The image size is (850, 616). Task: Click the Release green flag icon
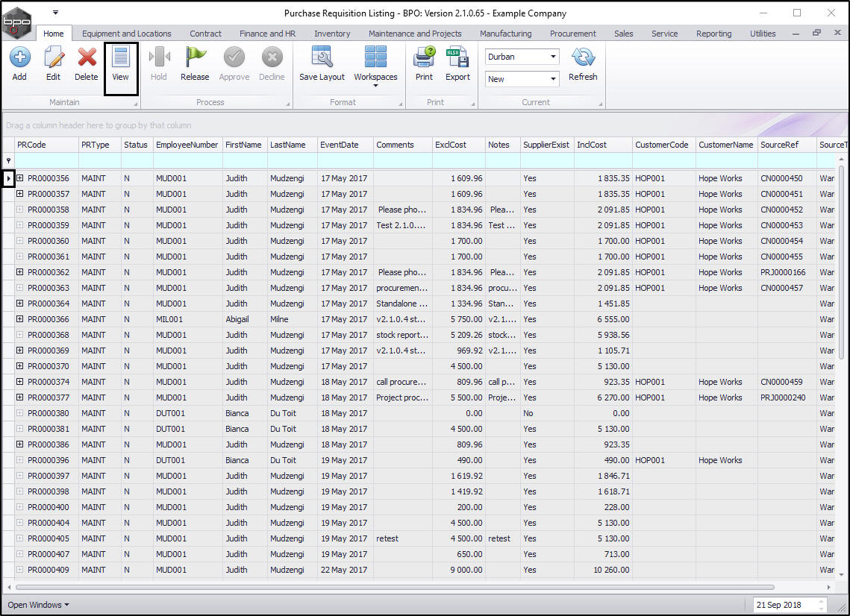tap(195, 58)
